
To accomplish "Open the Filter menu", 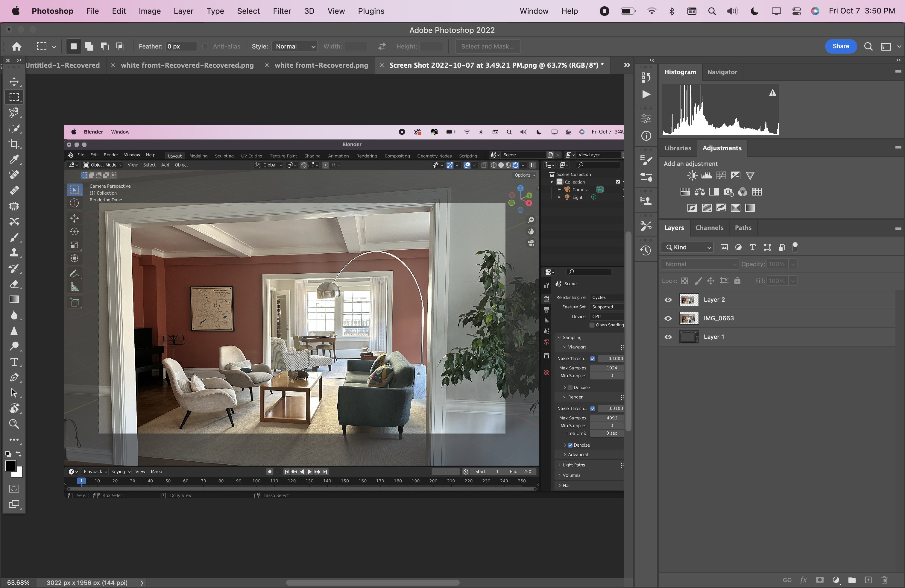I will tap(282, 11).
